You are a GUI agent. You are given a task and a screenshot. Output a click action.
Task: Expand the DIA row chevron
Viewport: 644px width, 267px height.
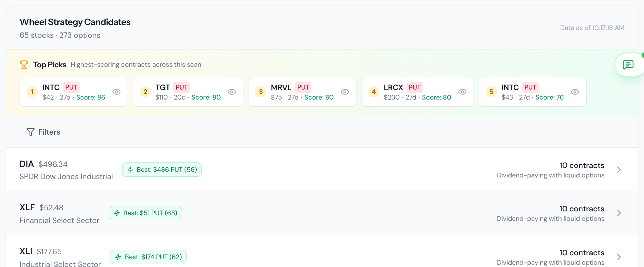[x=619, y=170]
